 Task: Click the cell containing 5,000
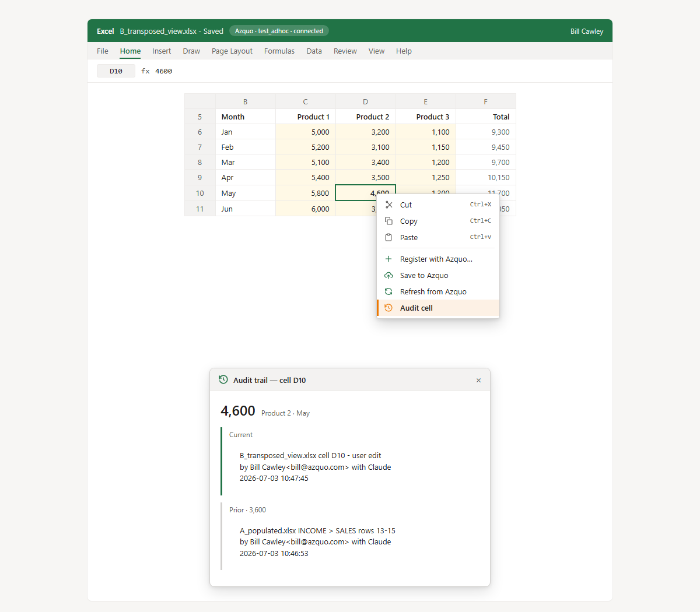pos(306,132)
